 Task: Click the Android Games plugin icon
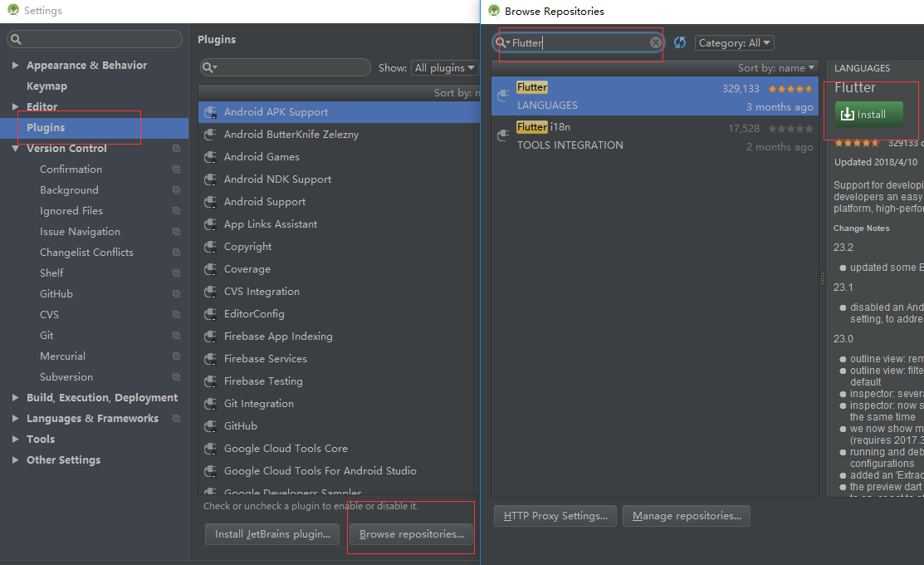coord(210,157)
